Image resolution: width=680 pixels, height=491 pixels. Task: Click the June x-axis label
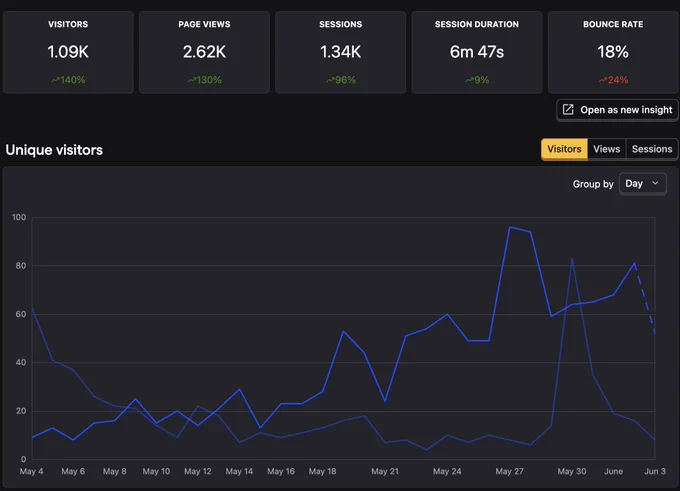(x=613, y=471)
